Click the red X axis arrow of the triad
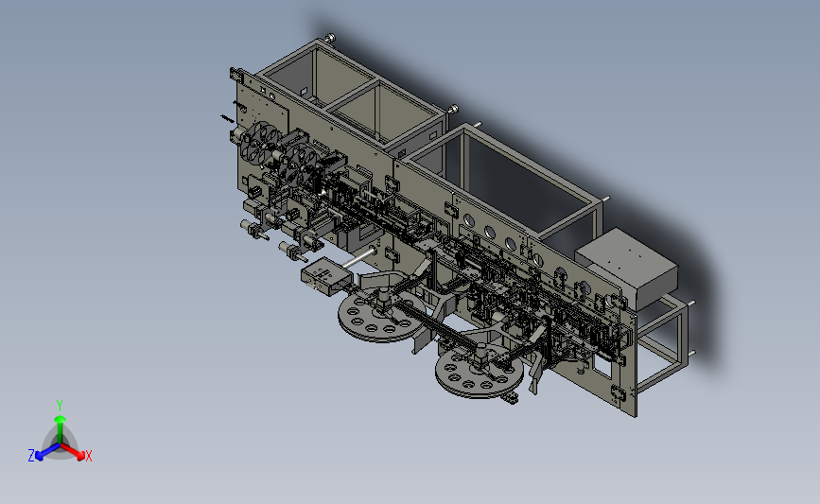This screenshot has height=504, width=820. point(74,452)
